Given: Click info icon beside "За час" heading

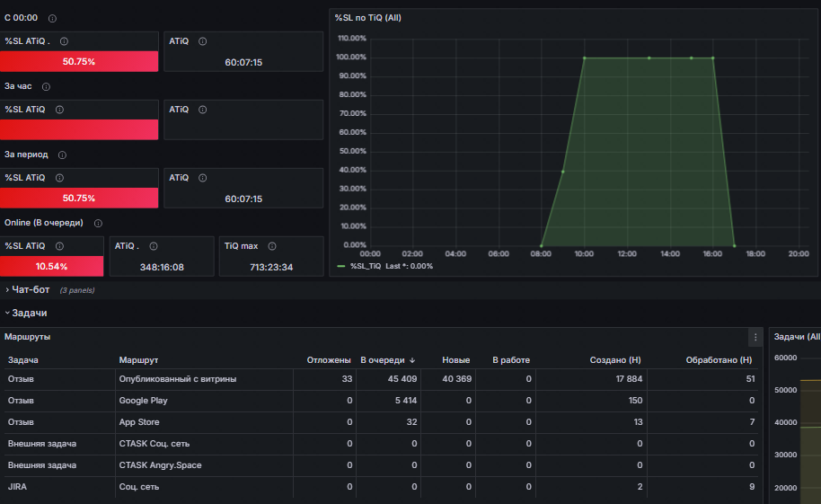Looking at the screenshot, I should (x=46, y=86).
